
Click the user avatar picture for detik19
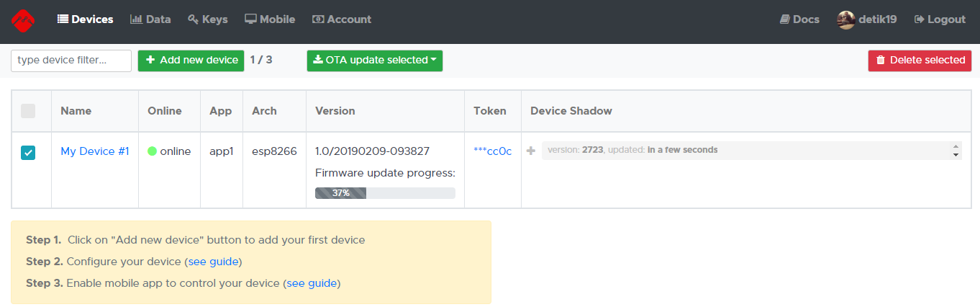click(x=846, y=20)
